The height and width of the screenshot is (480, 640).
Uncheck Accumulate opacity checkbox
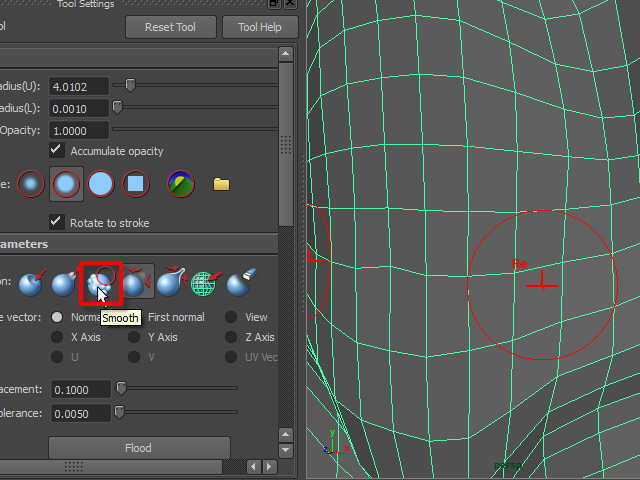coord(57,151)
